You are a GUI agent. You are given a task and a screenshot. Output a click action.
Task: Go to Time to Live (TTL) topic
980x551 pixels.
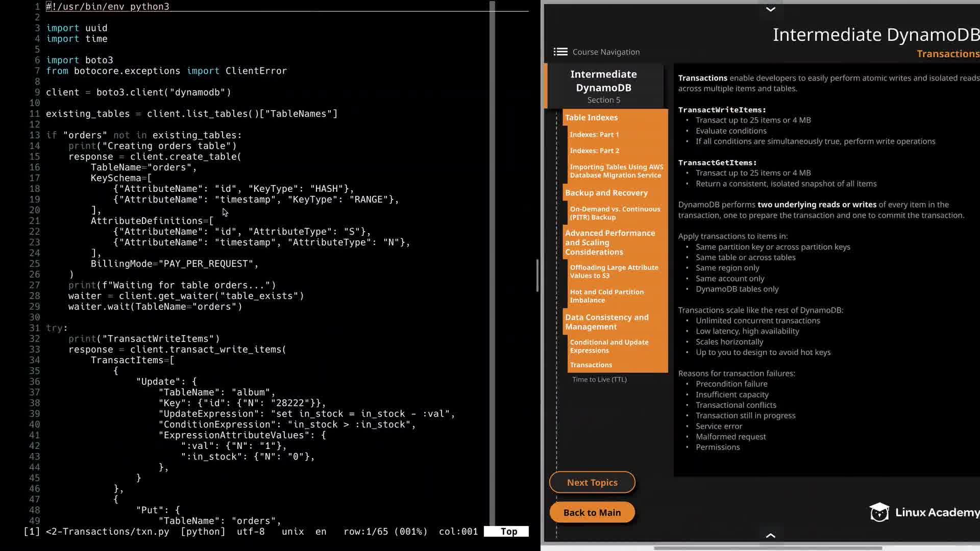(x=599, y=380)
